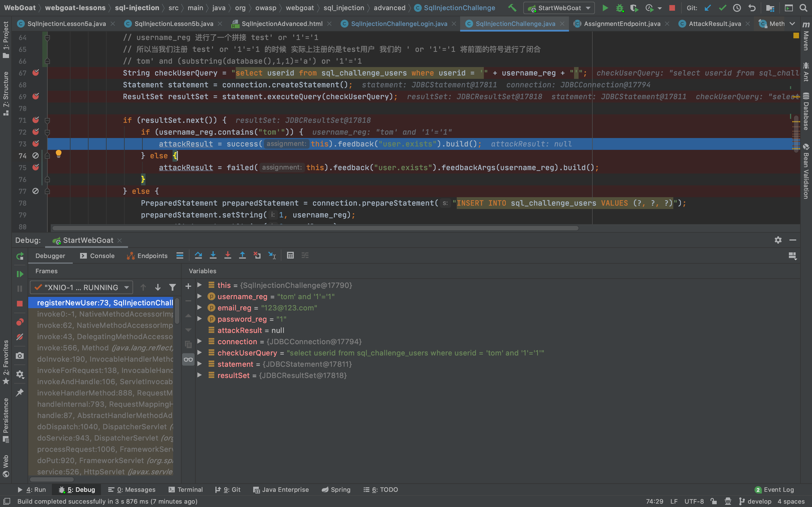The image size is (812, 507).
Task: Select invoke0:-1 NativeMethodAccessorImpl stack frame
Action: tap(105, 314)
